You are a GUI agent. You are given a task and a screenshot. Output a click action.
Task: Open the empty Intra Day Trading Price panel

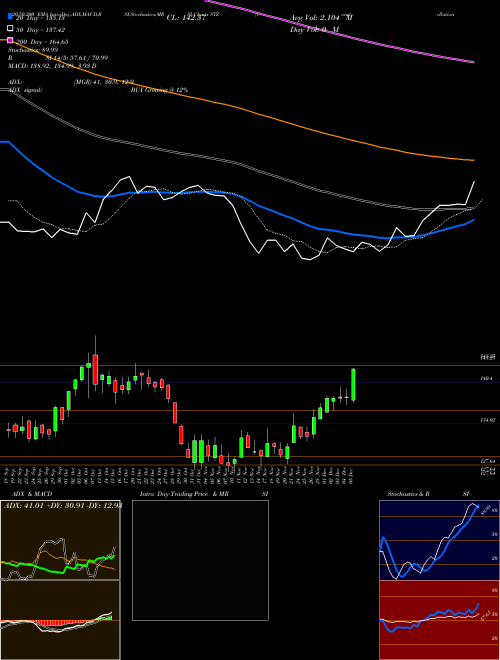200,560
